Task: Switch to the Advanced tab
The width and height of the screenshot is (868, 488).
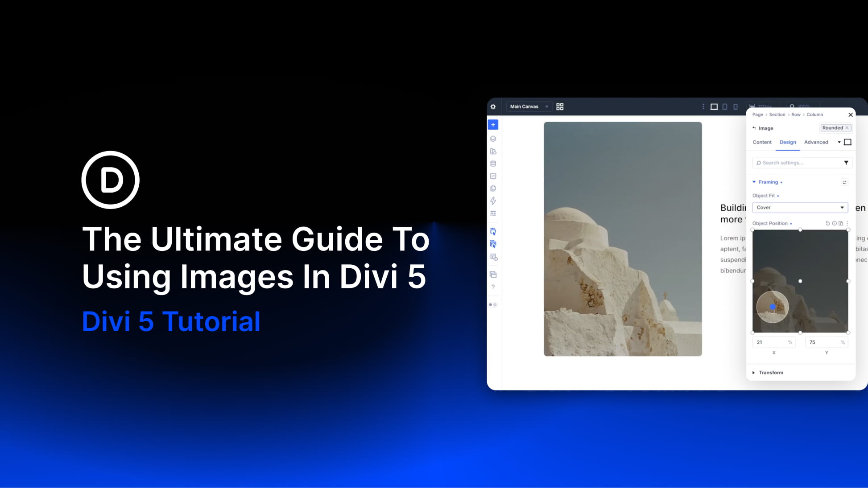Action: coord(816,142)
